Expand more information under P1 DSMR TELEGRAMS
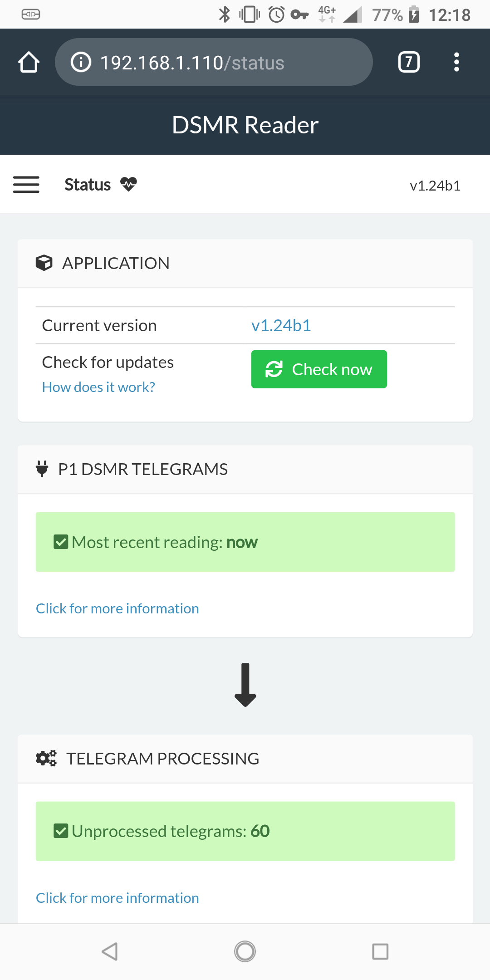This screenshot has width=490, height=980. click(x=117, y=608)
